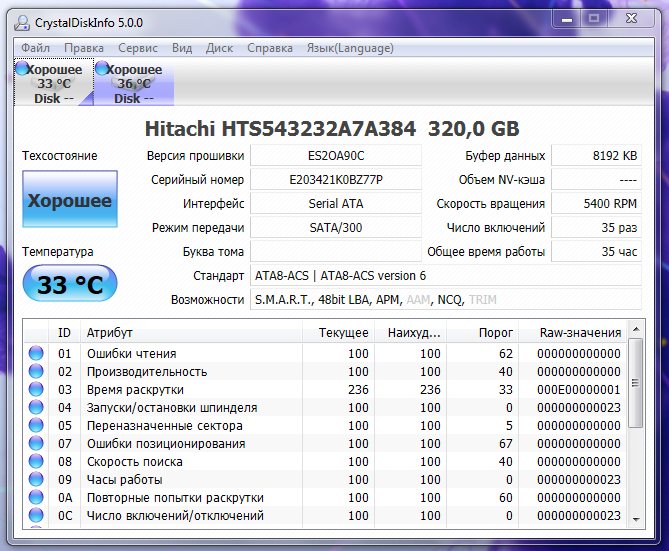Click the 33 °C temperature indicator
The width and height of the screenshot is (669, 551).
[70, 283]
